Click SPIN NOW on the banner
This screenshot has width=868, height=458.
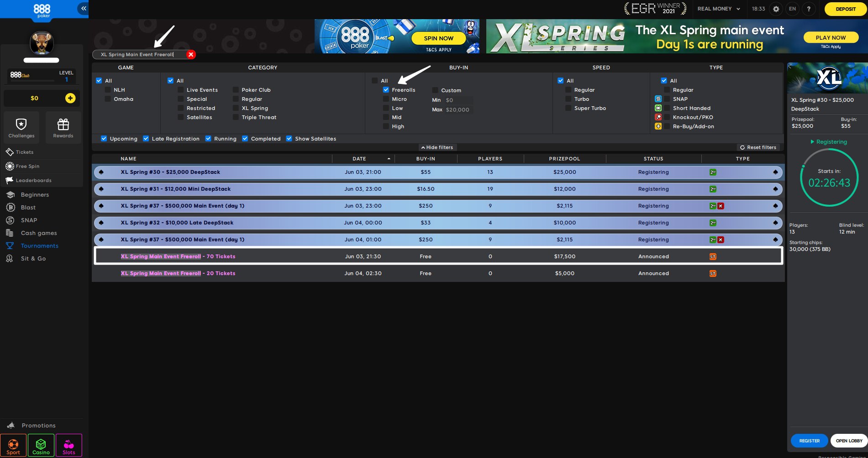438,38
